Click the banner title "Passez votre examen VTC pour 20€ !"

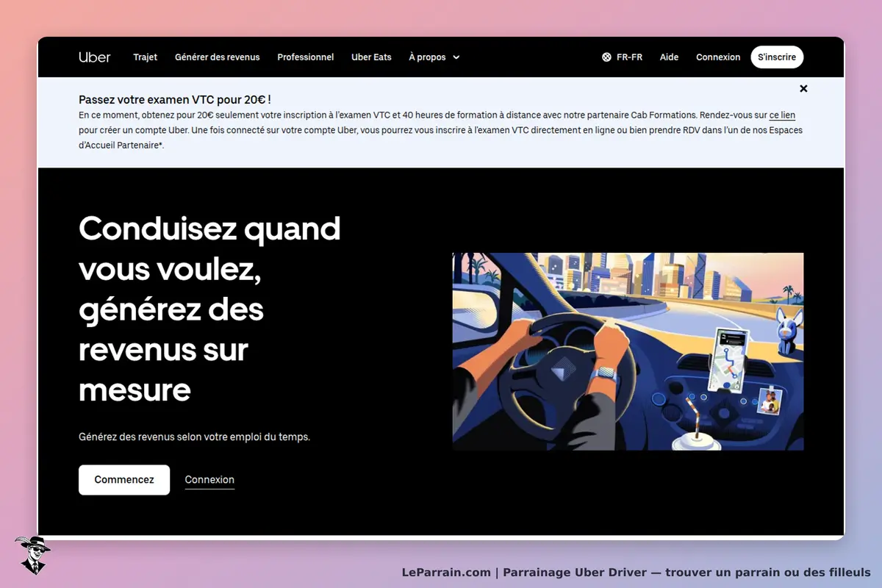tap(175, 99)
